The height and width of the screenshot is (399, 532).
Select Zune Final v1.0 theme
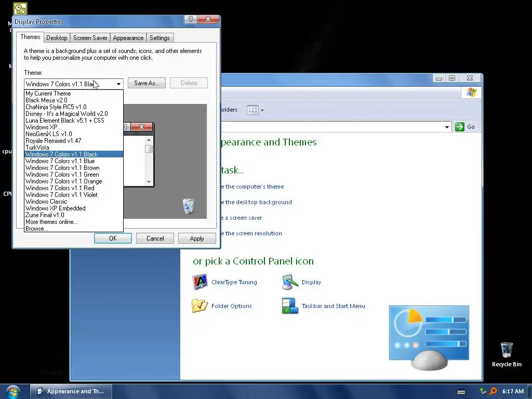[x=74, y=215]
